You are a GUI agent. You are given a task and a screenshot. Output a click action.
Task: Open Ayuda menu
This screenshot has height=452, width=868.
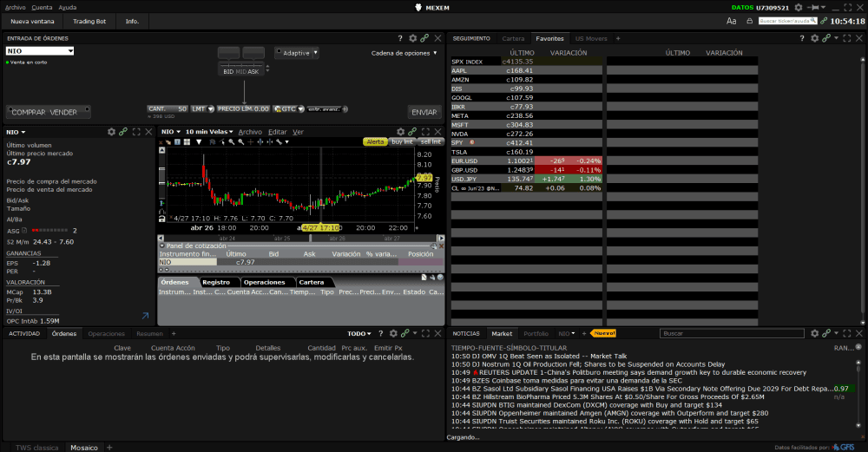click(x=68, y=7)
